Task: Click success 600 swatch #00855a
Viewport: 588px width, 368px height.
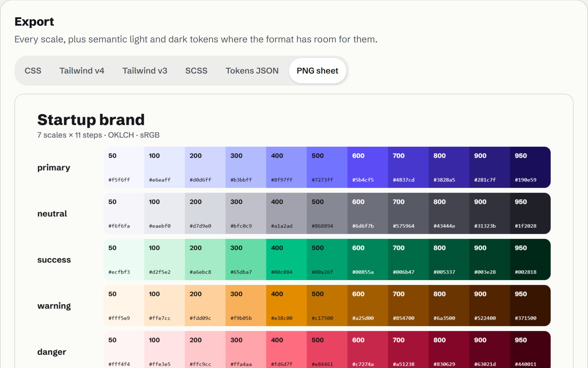Action: [x=368, y=260]
